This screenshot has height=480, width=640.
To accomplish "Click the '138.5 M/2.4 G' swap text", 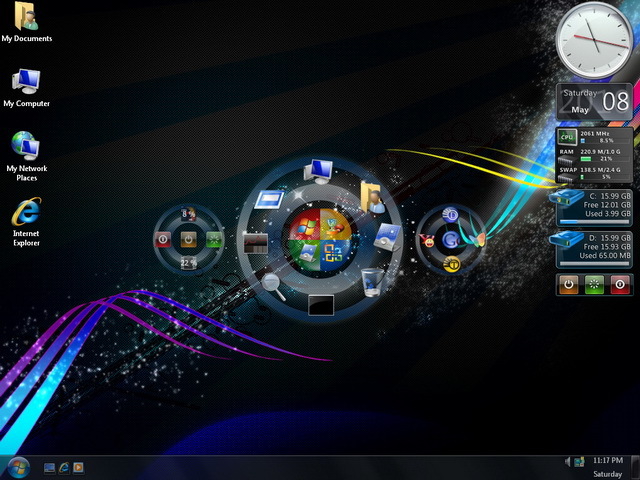I will [600, 170].
